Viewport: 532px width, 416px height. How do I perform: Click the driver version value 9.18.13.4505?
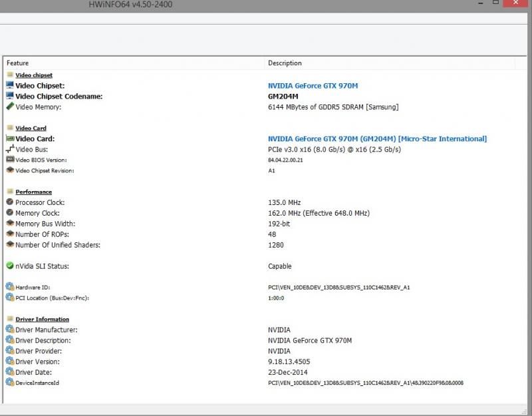(x=289, y=361)
